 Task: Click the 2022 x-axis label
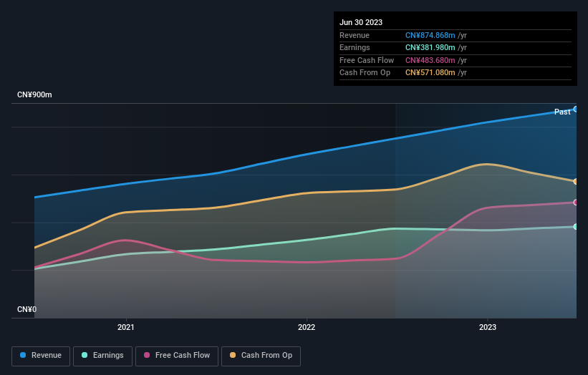[x=307, y=328]
